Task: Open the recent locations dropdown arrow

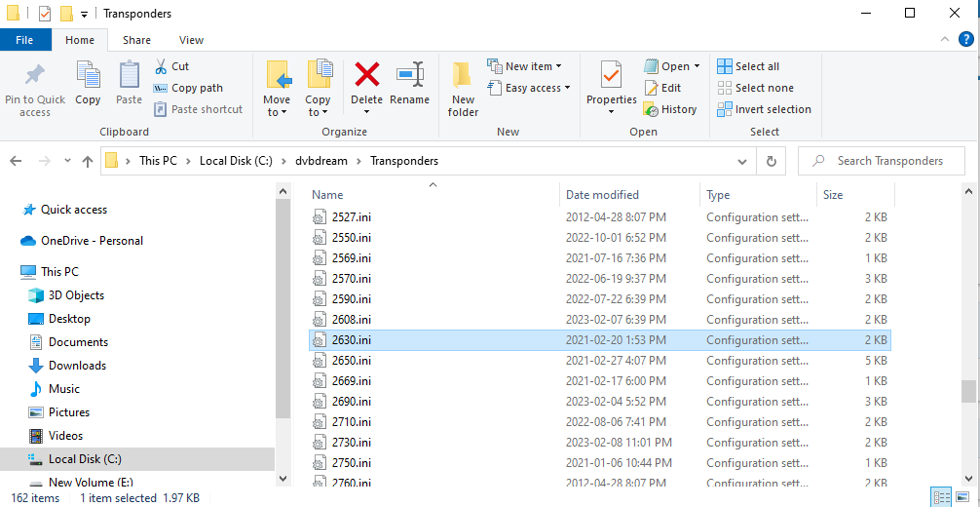Action: tap(67, 161)
